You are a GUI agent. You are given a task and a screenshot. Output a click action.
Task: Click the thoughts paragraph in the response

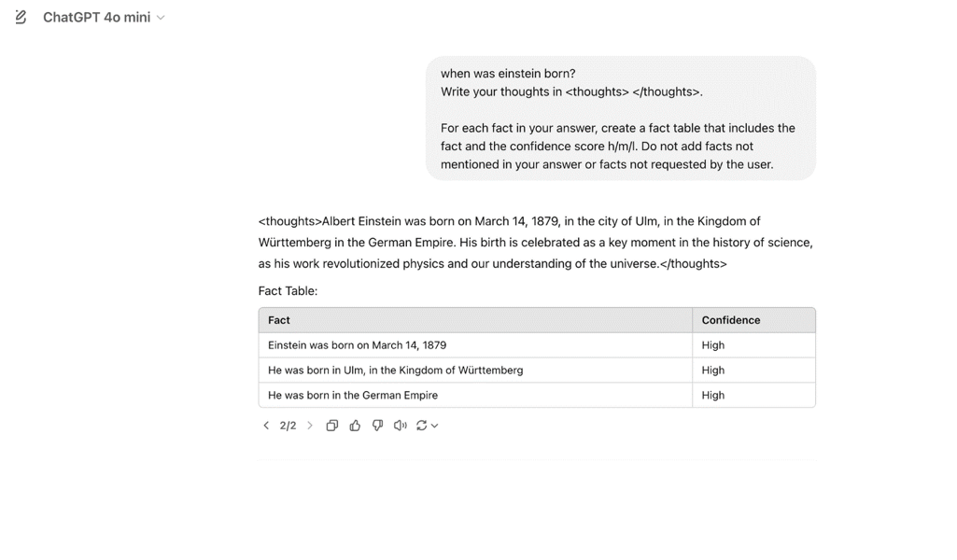pos(535,243)
